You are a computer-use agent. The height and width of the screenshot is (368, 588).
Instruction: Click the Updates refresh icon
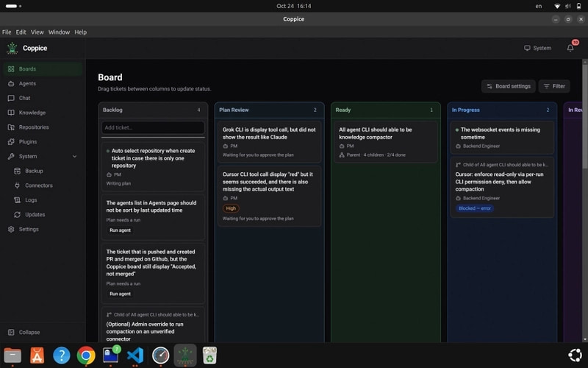click(x=17, y=215)
